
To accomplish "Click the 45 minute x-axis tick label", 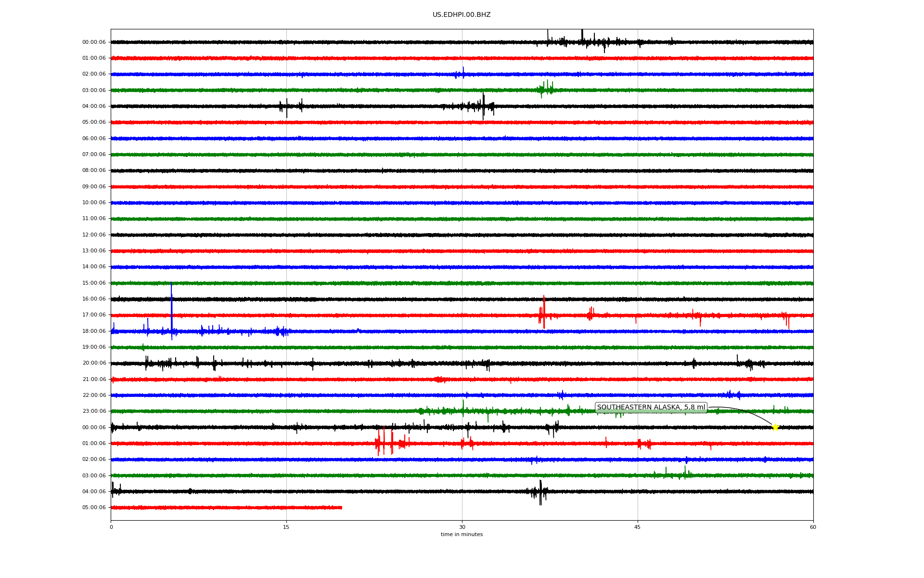I will [638, 527].
